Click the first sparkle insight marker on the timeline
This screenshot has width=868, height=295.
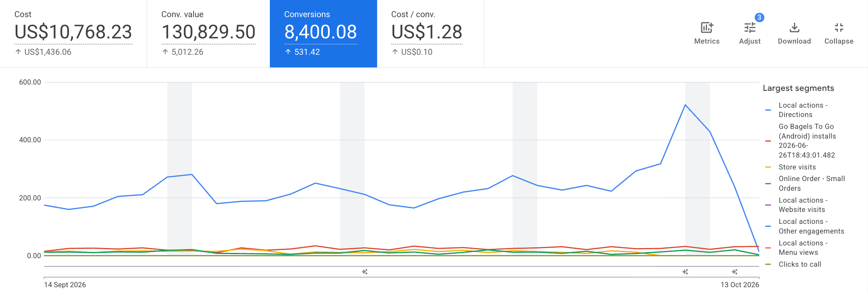(x=365, y=272)
